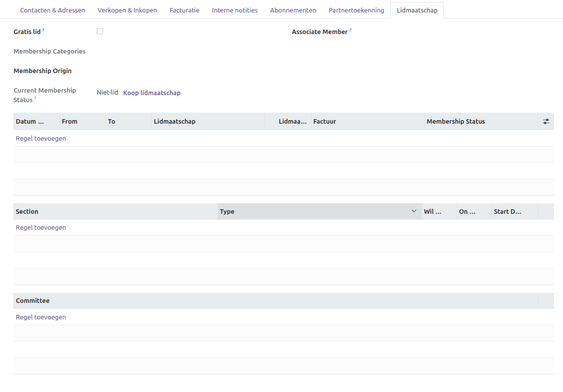This screenshot has height=392, width=563.
Task: Click the Current Membership Status help icon
Action: (x=36, y=99)
